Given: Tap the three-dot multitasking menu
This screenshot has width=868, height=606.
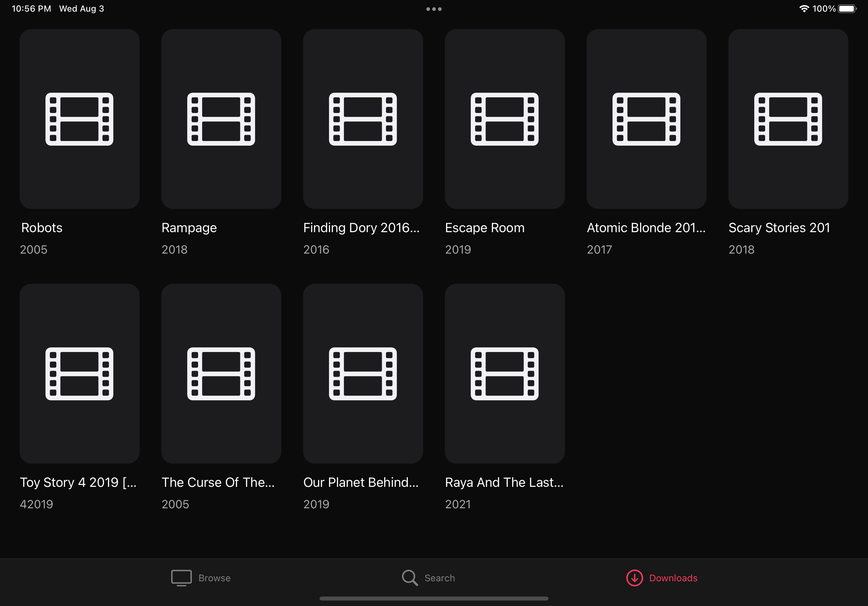Looking at the screenshot, I should click(x=434, y=9).
